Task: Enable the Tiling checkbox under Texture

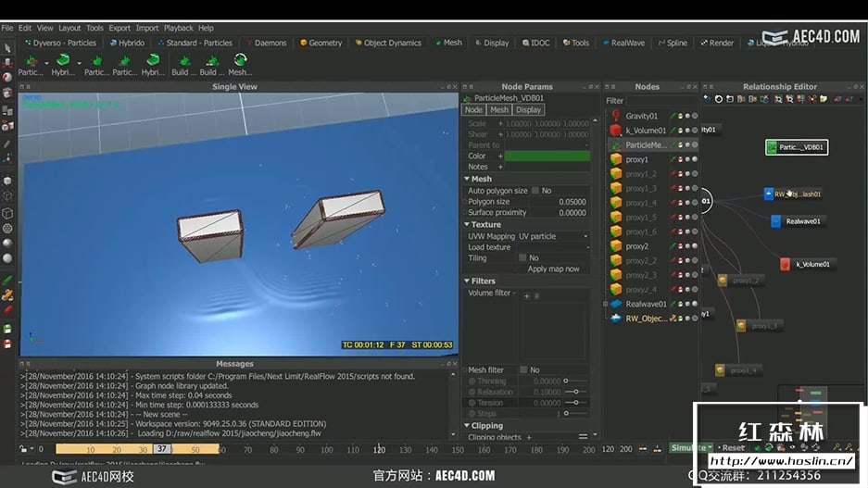Action: click(x=522, y=258)
